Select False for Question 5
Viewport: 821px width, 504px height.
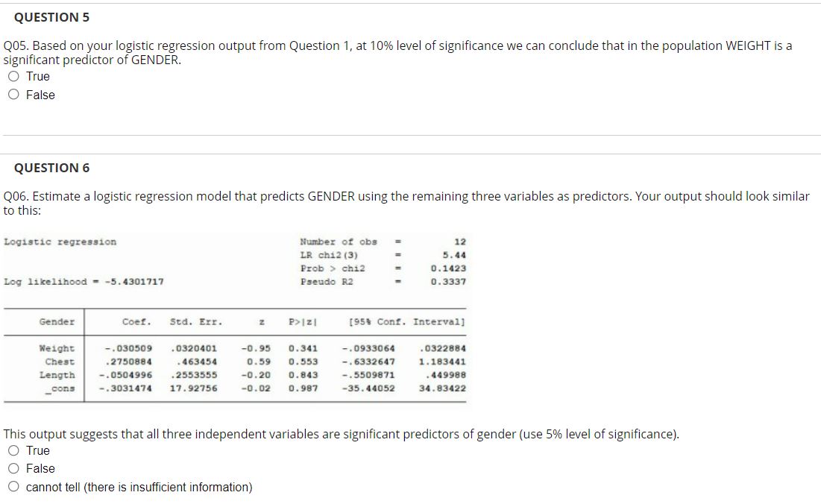13,94
